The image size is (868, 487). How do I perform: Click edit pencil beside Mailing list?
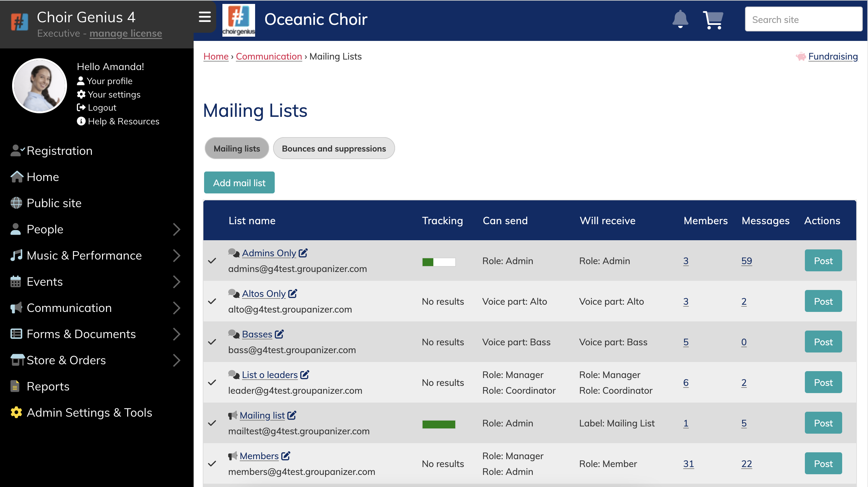(x=292, y=415)
